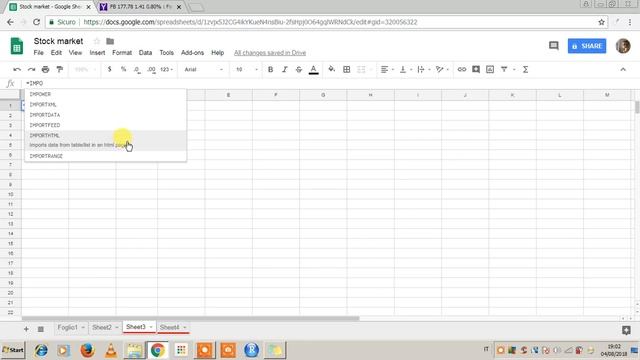Open text wrapping dropdown
640x360 pixels.
(424, 69)
